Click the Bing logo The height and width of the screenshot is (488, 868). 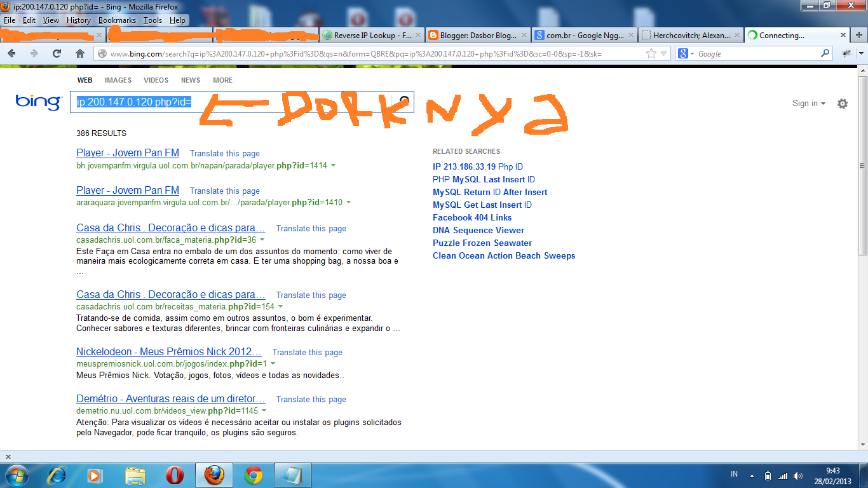(38, 102)
